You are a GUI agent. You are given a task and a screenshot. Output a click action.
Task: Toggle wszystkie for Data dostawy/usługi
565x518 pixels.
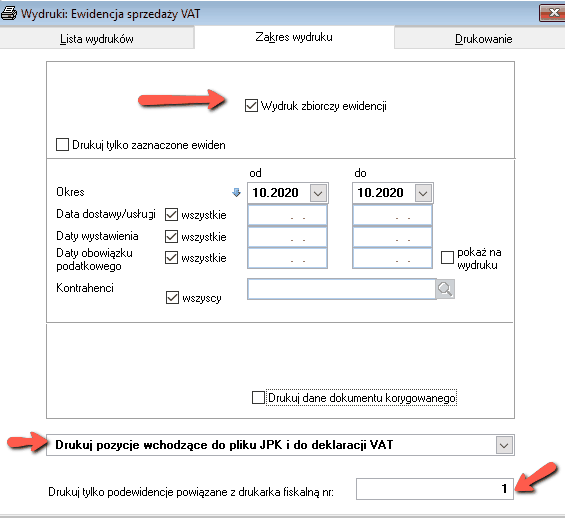[x=172, y=215]
